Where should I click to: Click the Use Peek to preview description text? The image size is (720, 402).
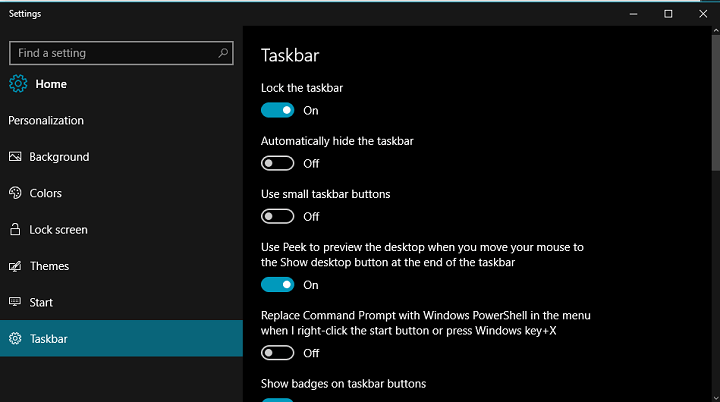click(x=422, y=255)
